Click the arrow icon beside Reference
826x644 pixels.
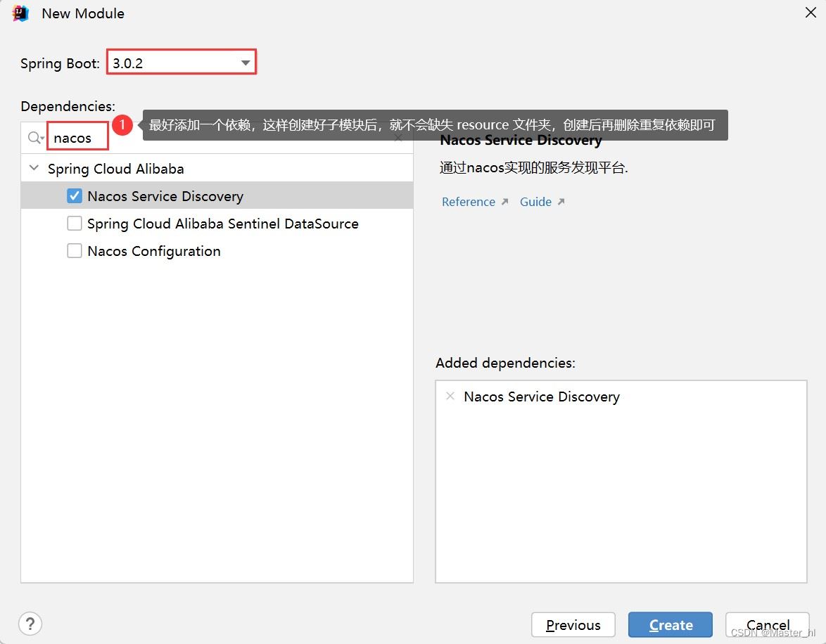[x=504, y=202]
